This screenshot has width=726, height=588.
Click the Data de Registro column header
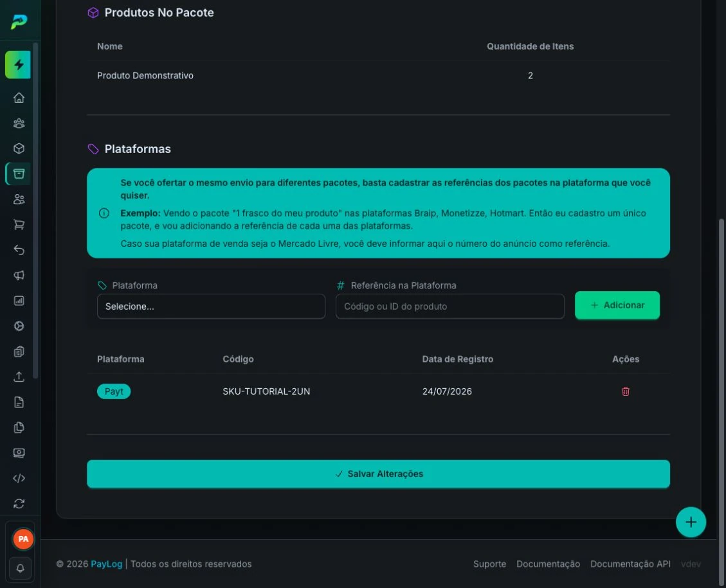tap(457, 359)
